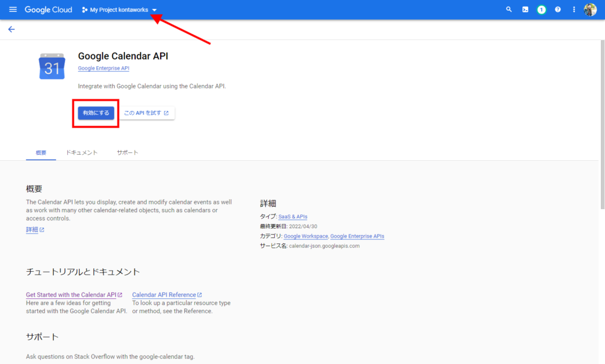Click the Google Calendar 31 logo
605x364 pixels.
coord(52,66)
